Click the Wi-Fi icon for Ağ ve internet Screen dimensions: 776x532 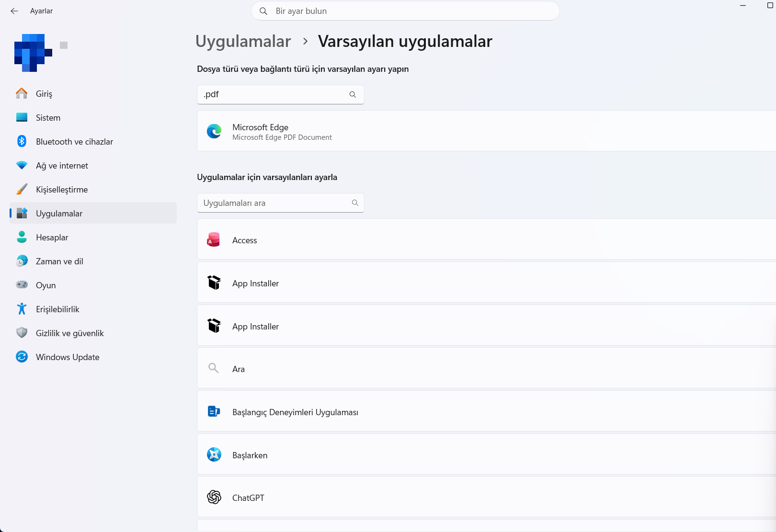pyautogui.click(x=22, y=165)
